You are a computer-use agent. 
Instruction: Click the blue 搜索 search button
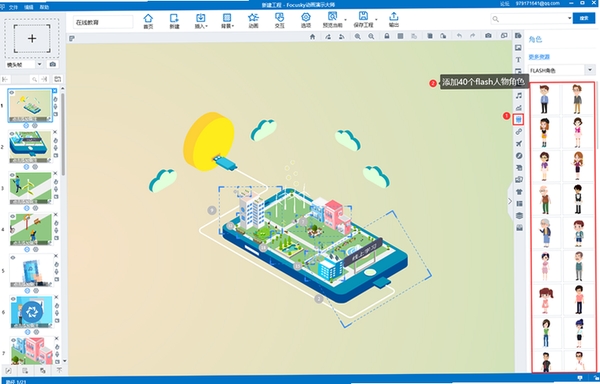(x=584, y=18)
